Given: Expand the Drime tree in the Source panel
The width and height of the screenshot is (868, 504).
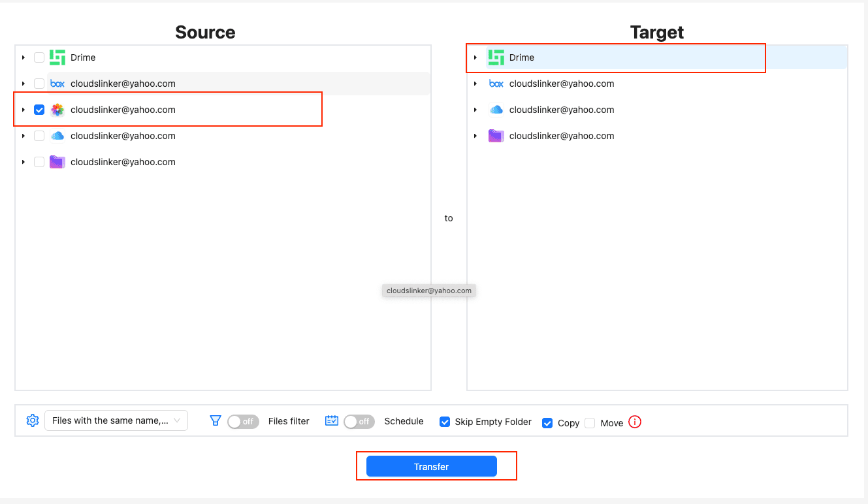Looking at the screenshot, I should [23, 57].
